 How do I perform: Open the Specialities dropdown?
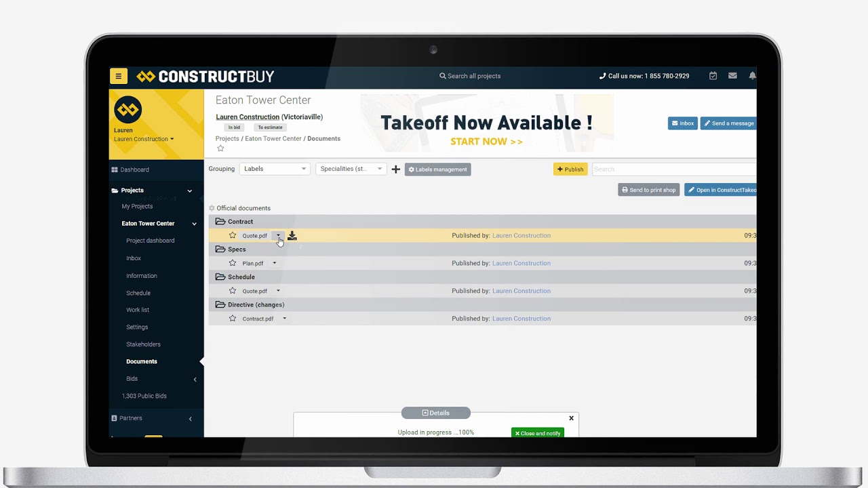351,169
